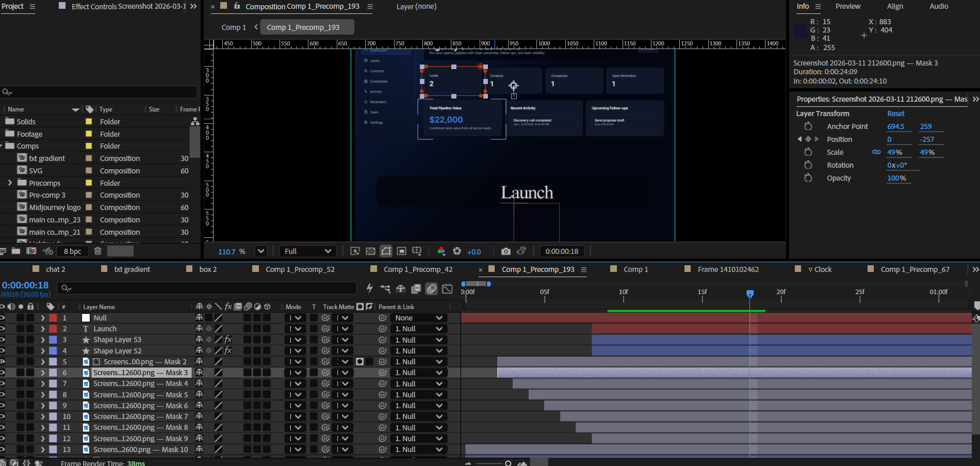Hide the Launch text layer
980x466 pixels.
[x=3, y=329]
